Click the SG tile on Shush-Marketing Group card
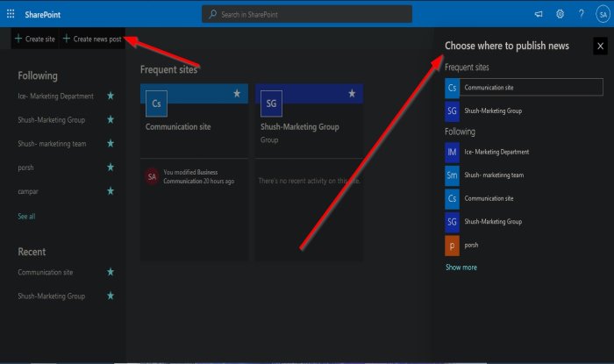 tap(271, 103)
